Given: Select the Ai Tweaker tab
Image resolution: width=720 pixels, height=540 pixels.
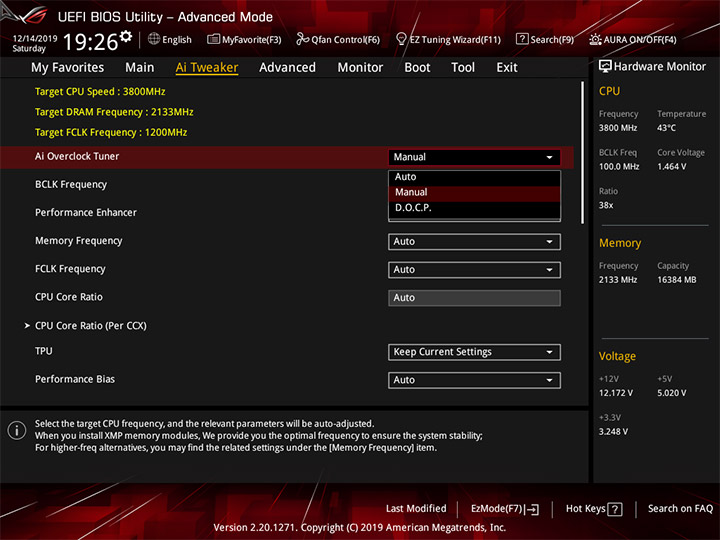Looking at the screenshot, I should tap(207, 68).
